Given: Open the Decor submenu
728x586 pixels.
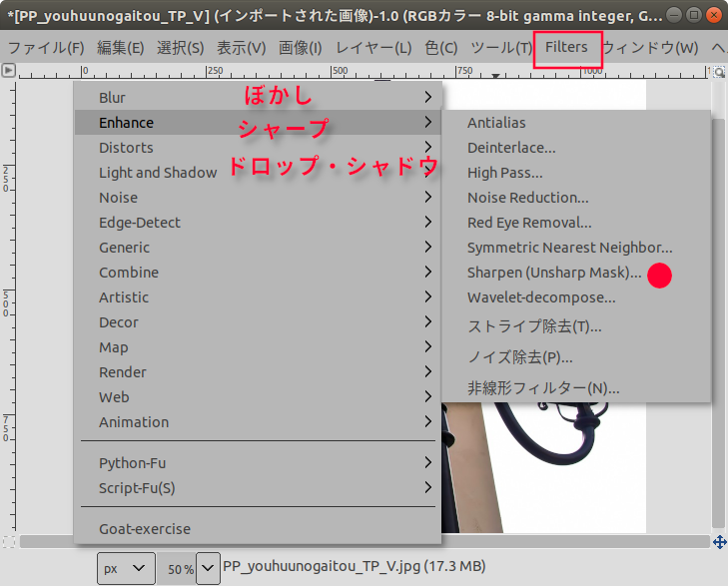Looking at the screenshot, I should tap(258, 322).
